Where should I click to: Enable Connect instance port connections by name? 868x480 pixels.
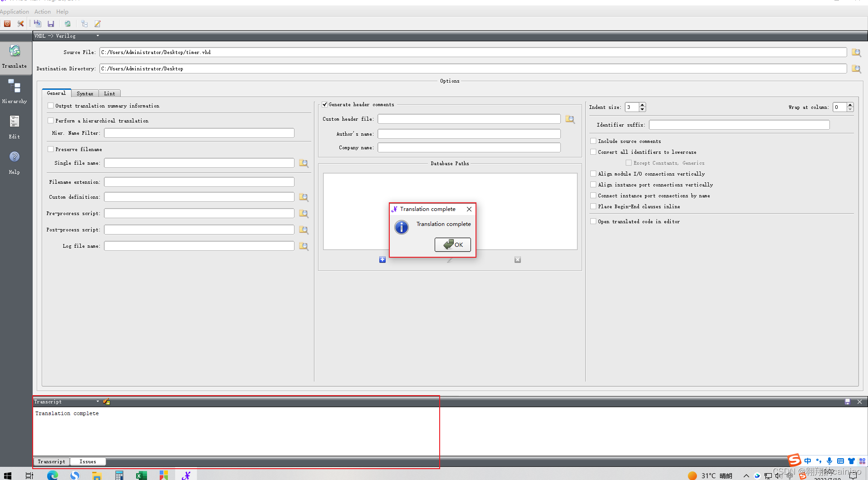(x=593, y=196)
